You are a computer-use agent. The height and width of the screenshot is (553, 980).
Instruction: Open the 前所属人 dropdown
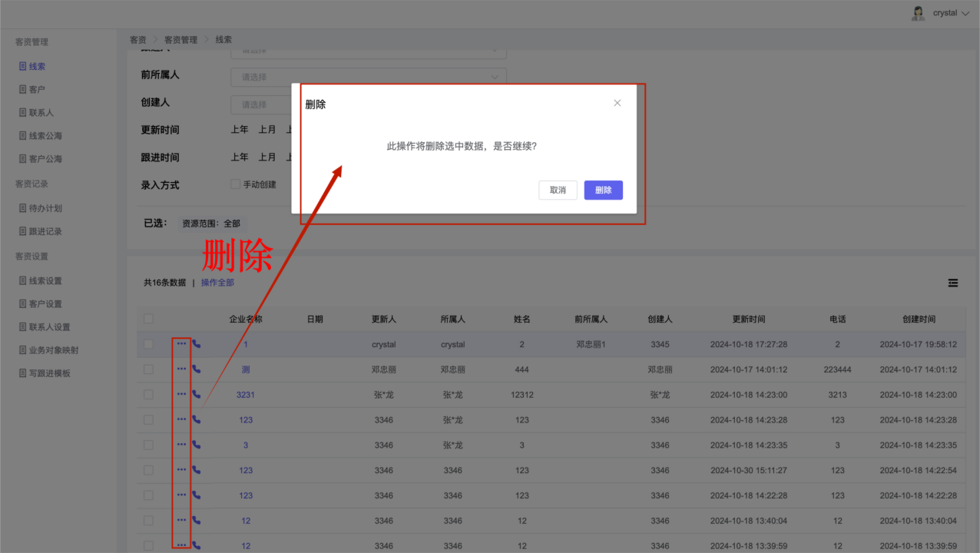(x=369, y=77)
